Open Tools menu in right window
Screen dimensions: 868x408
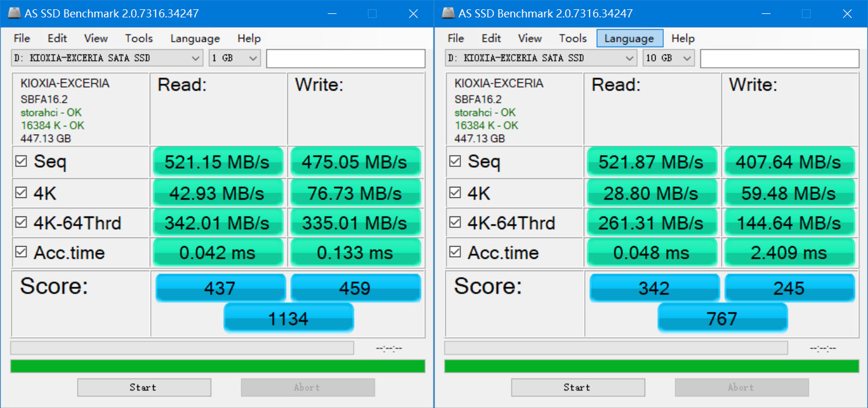[x=573, y=38]
